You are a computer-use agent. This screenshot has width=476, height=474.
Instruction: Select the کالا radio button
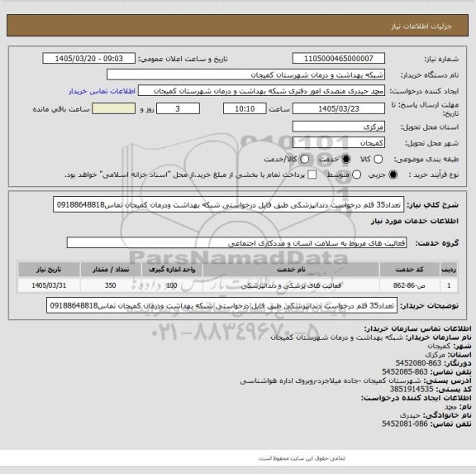(x=378, y=159)
